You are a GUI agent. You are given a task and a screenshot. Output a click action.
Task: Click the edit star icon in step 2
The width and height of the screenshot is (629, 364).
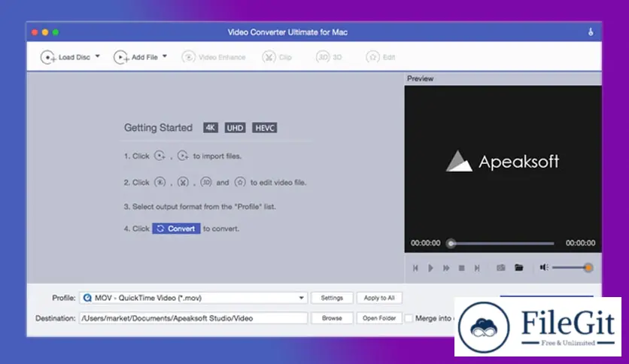tap(240, 183)
